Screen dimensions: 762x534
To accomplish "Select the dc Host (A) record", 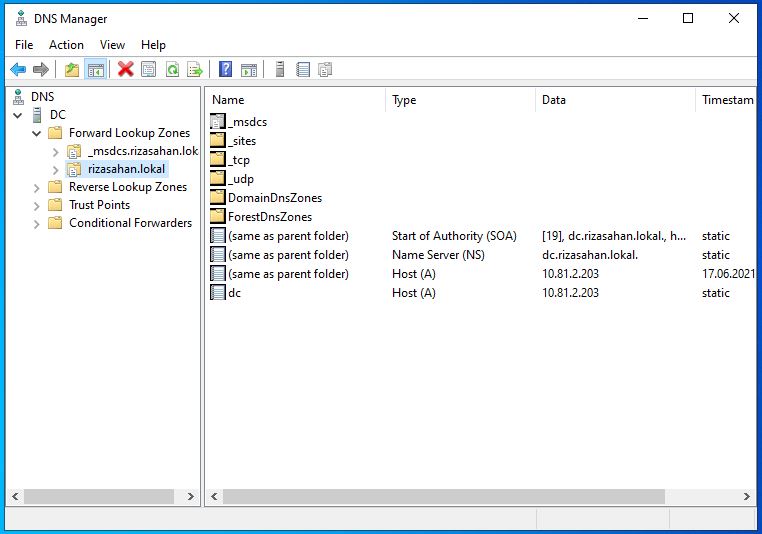I will pos(234,293).
